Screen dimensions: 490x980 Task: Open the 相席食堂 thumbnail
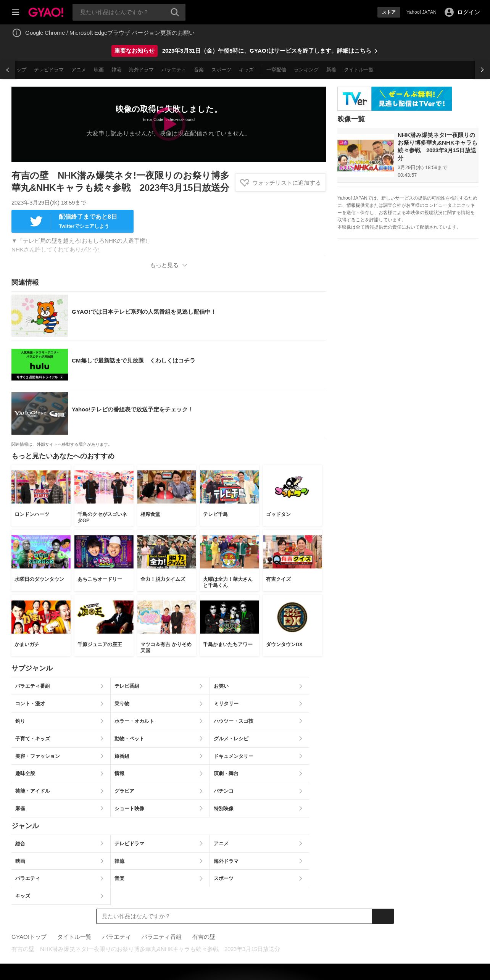pyautogui.click(x=167, y=487)
